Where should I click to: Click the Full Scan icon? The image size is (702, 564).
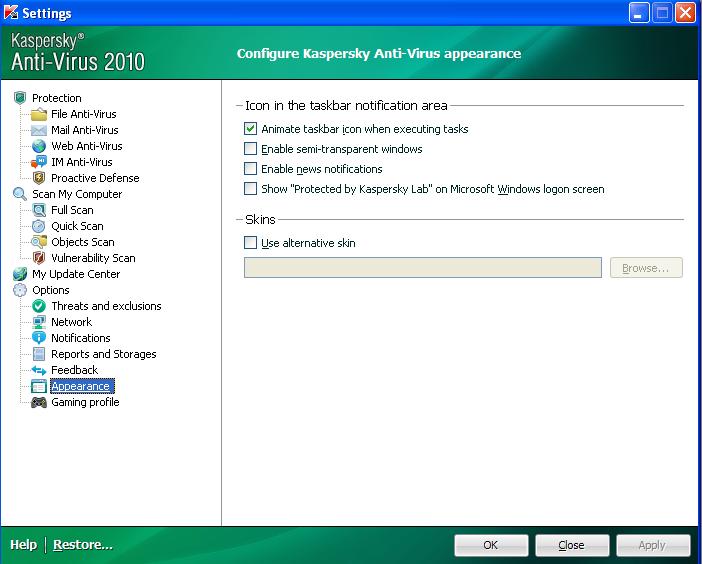click(39, 210)
